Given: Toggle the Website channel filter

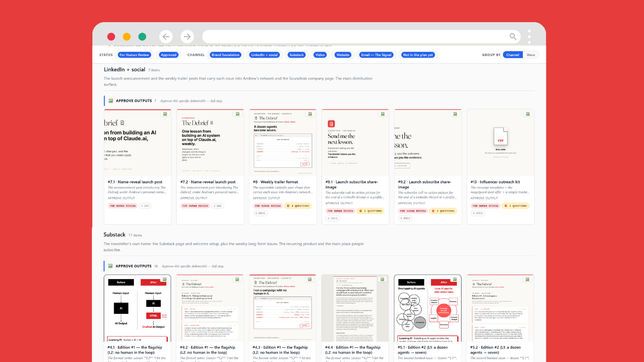Looking at the screenshot, I should (x=343, y=55).
